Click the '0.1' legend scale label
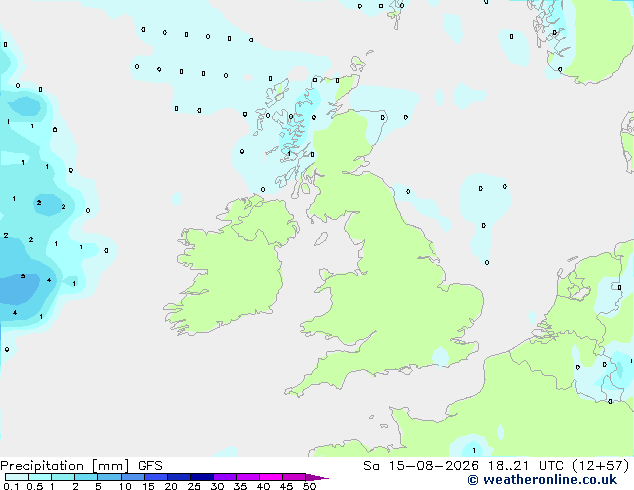The width and height of the screenshot is (634, 490). 11,486
